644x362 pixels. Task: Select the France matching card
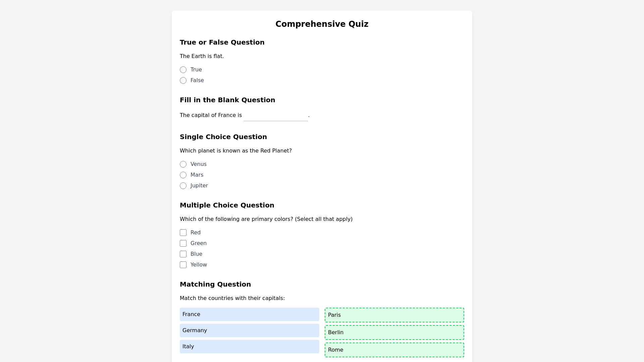250,314
